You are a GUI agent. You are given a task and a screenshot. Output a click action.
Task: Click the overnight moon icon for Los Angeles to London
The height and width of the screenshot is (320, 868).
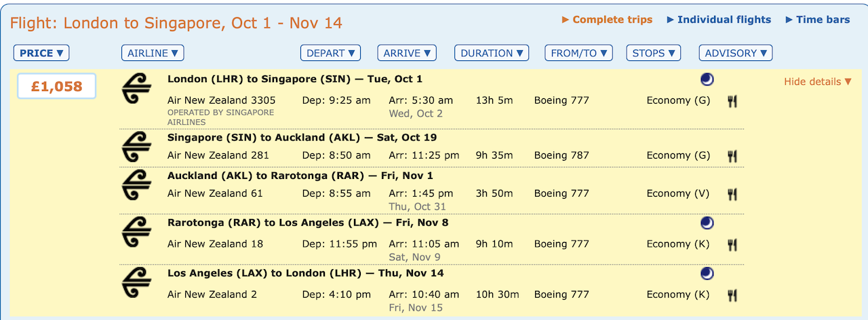[707, 274]
